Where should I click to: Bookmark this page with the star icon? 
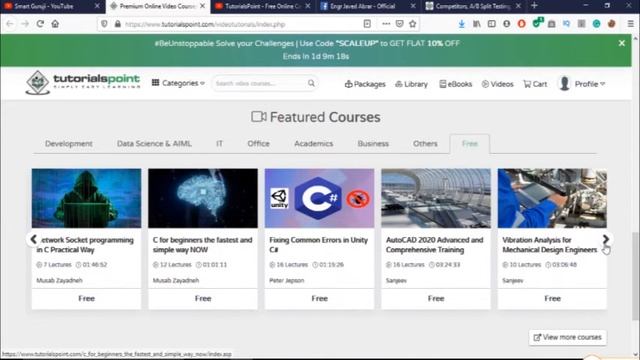[x=413, y=24]
